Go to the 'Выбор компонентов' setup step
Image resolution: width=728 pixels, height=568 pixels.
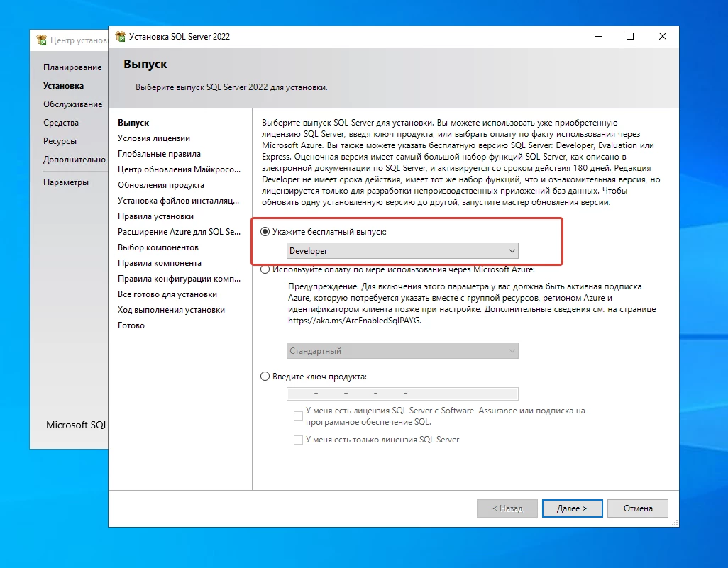coord(158,247)
